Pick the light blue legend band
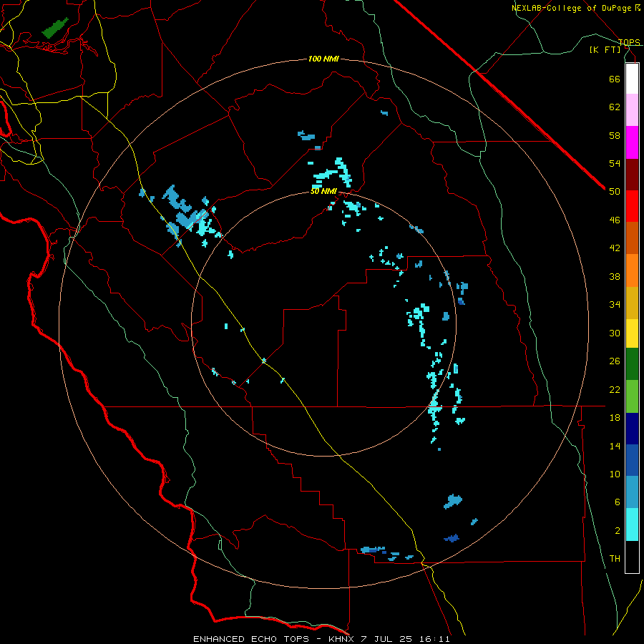The image size is (644, 644). [632, 492]
